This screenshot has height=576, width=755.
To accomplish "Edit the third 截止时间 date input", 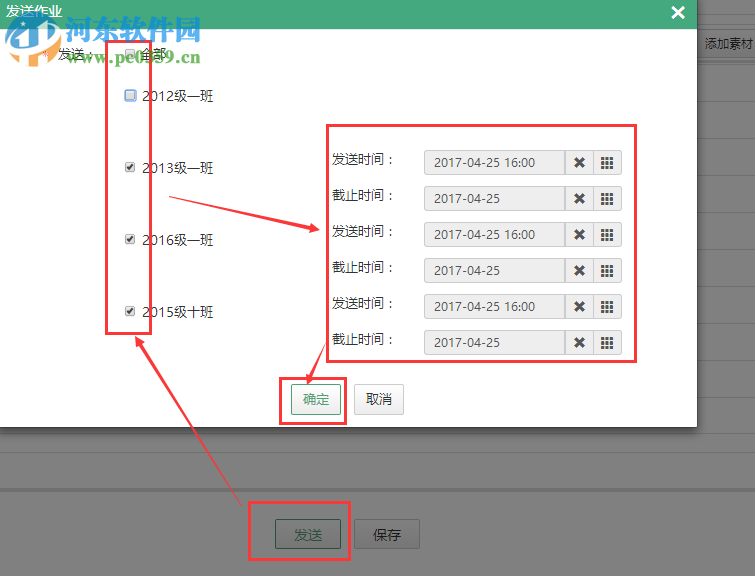I will 495,342.
